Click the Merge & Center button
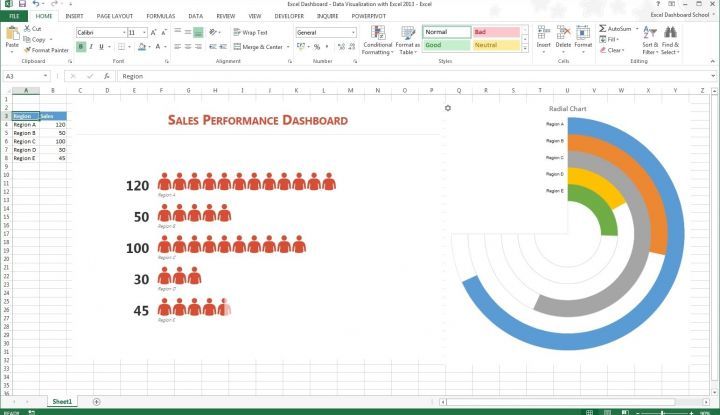Viewport: 720px width, 415px height. tap(257, 47)
